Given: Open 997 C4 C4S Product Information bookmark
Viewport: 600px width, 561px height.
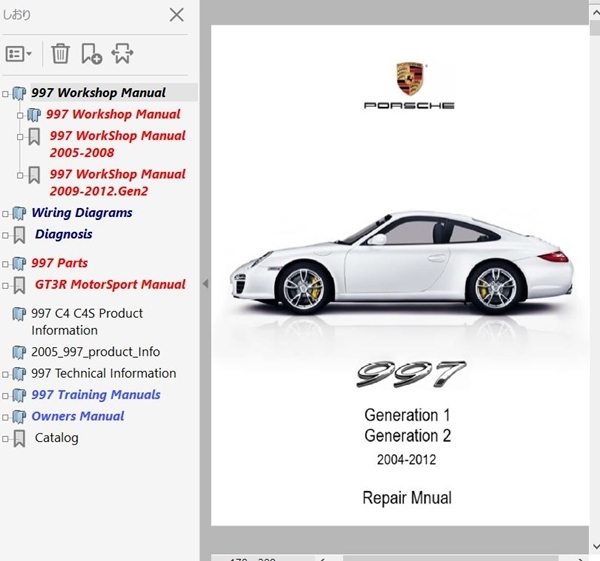Looking at the screenshot, I should pyautogui.click(x=87, y=322).
